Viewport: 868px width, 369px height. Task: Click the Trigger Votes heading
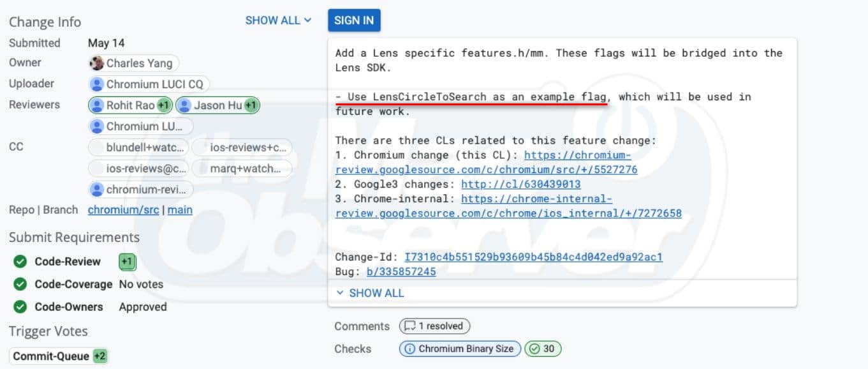click(48, 331)
